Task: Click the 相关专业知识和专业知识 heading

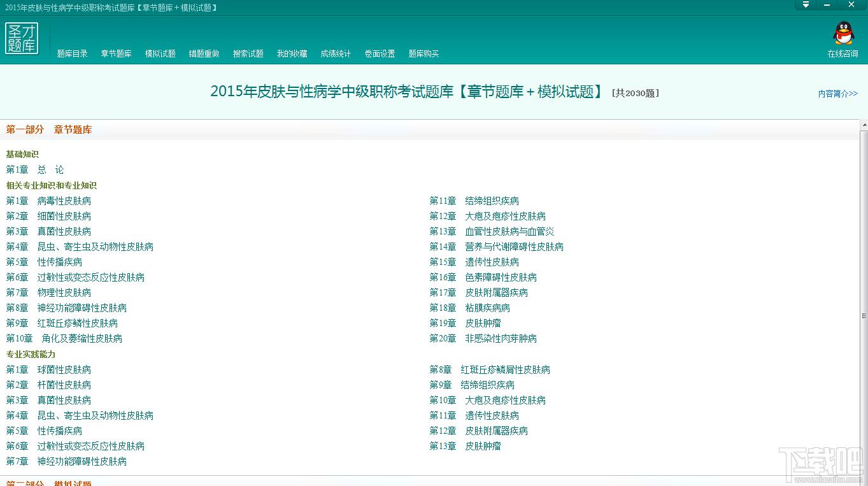Action: click(x=52, y=186)
